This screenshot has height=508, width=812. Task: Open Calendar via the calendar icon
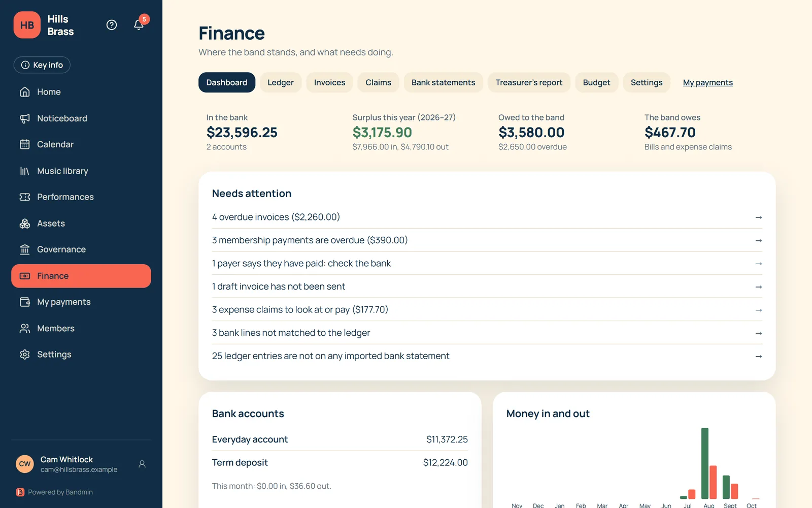click(25, 144)
